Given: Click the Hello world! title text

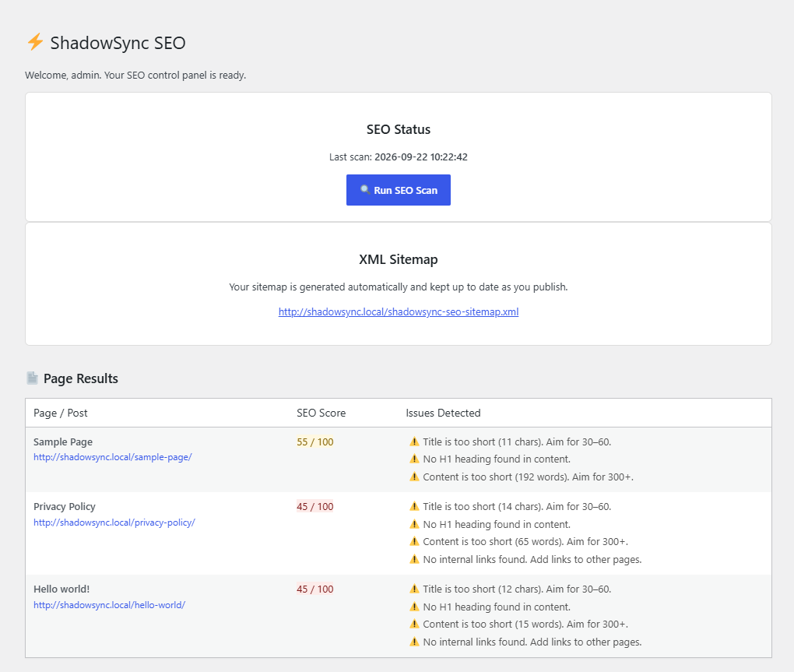Looking at the screenshot, I should coord(61,589).
